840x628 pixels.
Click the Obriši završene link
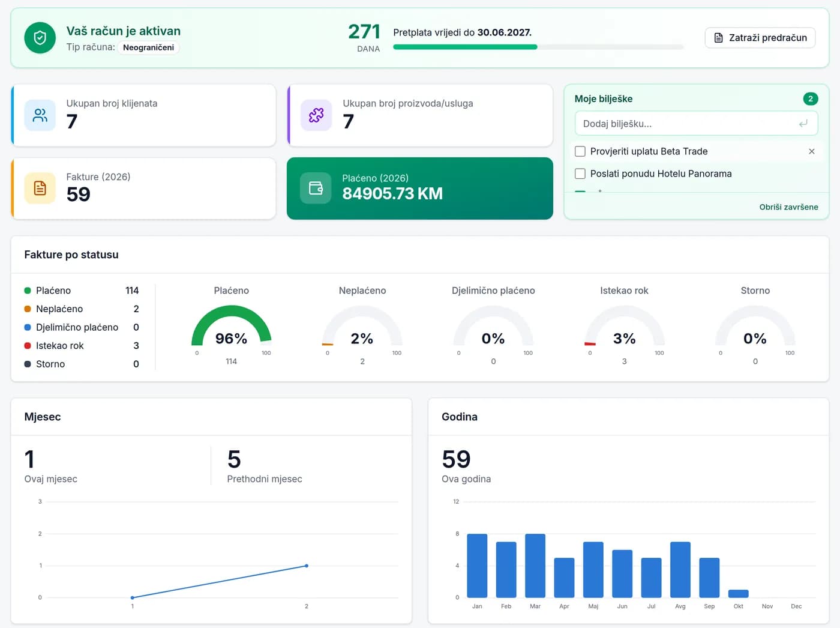[x=788, y=207]
